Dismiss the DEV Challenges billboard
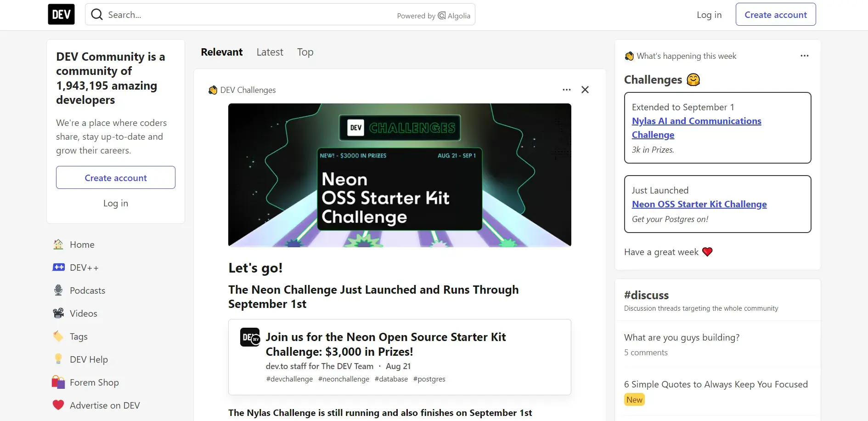Image resolution: width=868 pixels, height=421 pixels. [x=585, y=90]
